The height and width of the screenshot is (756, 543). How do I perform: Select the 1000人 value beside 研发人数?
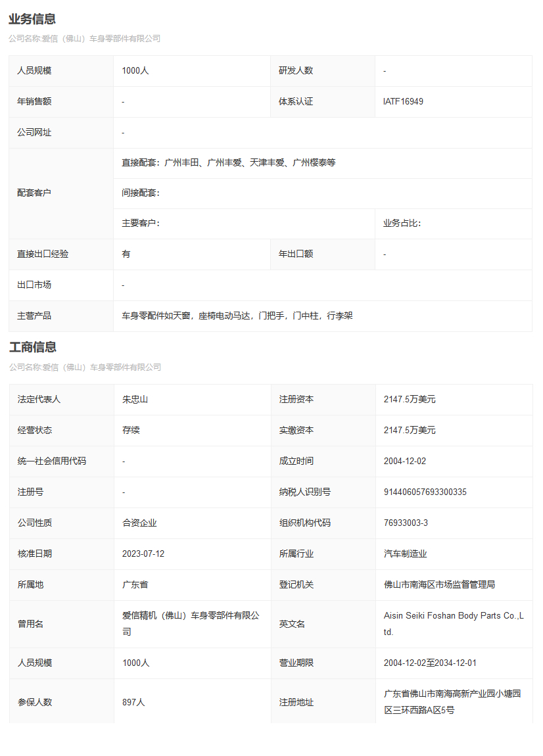pyautogui.click(x=135, y=70)
